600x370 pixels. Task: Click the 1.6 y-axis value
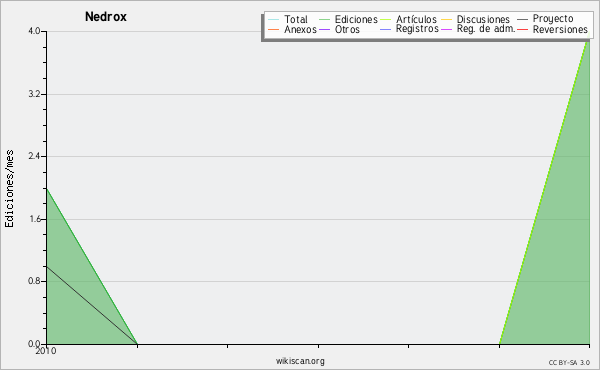click(x=34, y=219)
